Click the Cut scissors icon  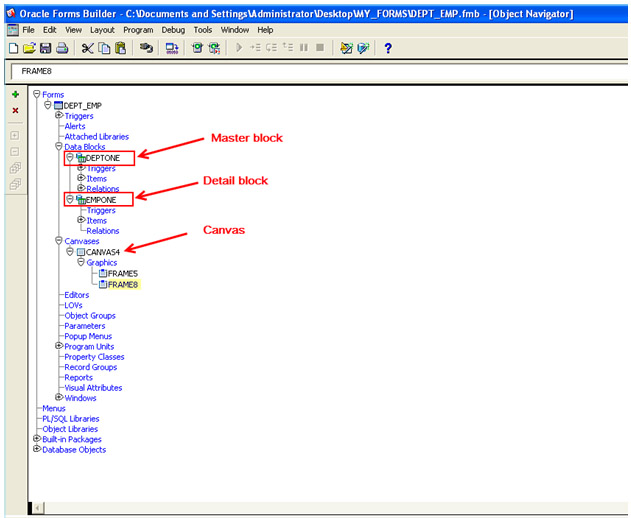87,48
